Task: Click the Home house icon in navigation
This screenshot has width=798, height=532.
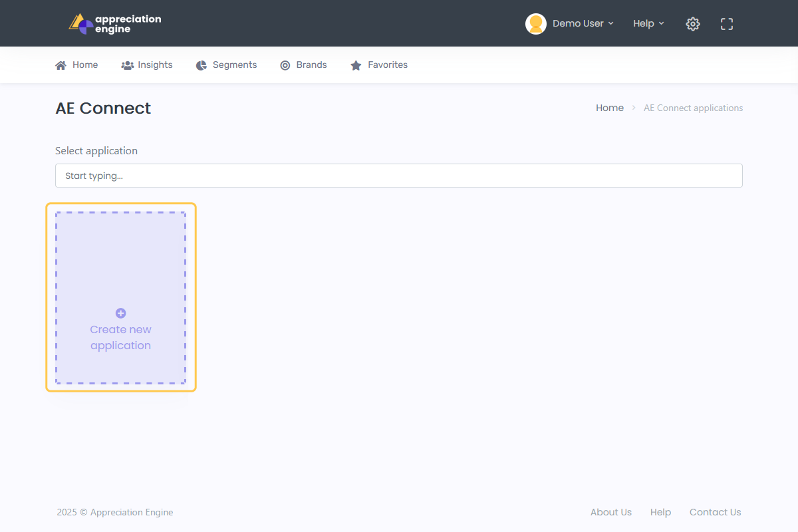Action: [x=61, y=65]
